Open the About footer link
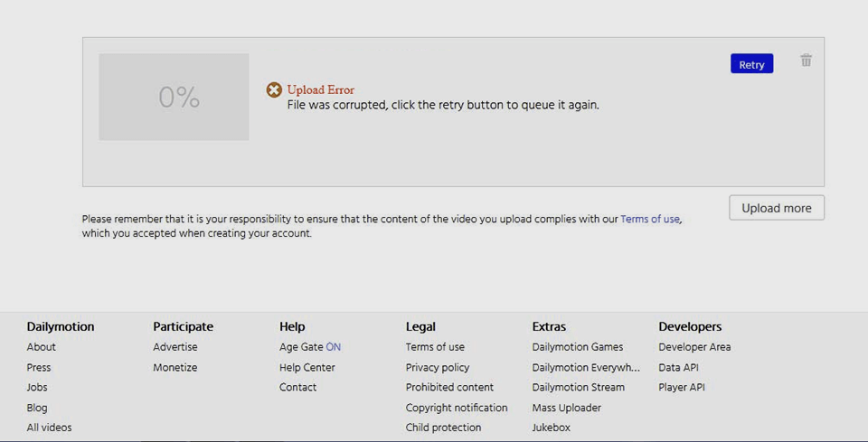This screenshot has width=868, height=442. pos(42,347)
